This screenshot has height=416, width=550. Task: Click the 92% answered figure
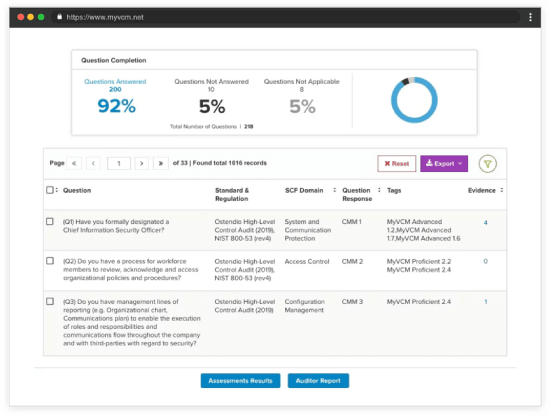click(x=116, y=106)
